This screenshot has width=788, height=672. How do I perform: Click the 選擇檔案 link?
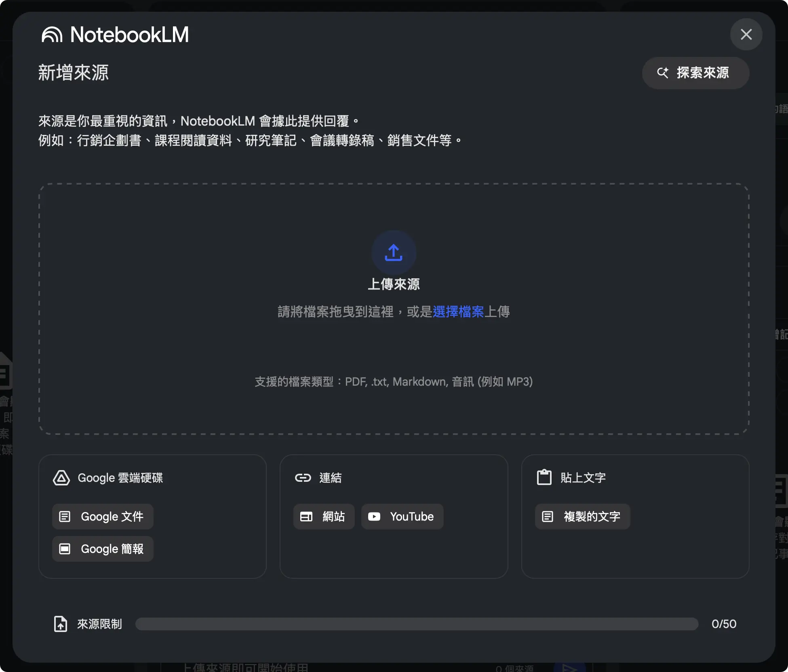pos(458,312)
